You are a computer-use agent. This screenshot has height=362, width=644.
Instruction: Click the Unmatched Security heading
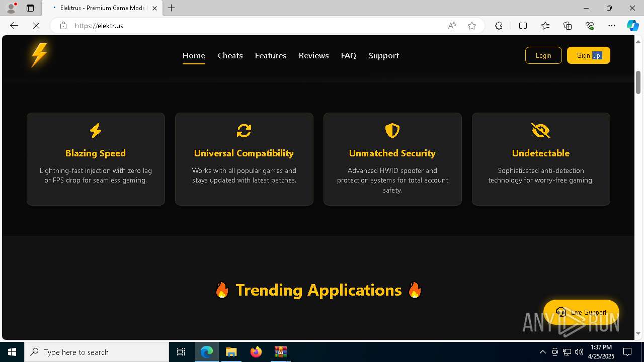click(x=392, y=153)
